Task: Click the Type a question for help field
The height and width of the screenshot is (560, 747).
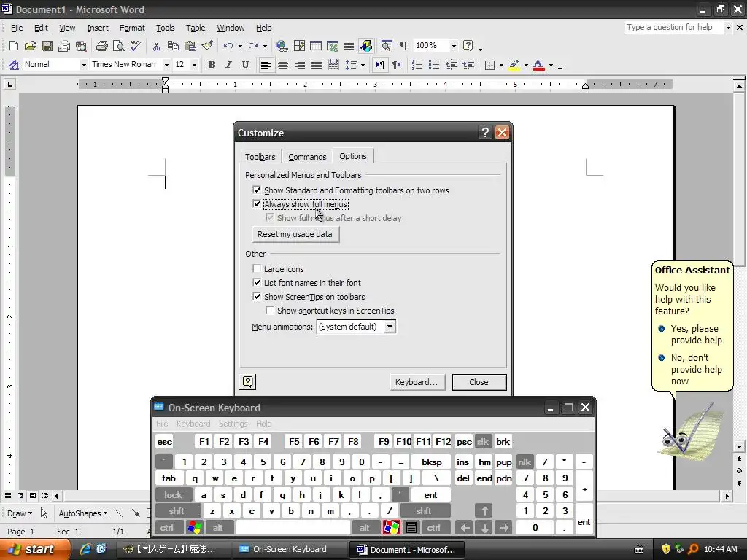Action: pos(674,28)
